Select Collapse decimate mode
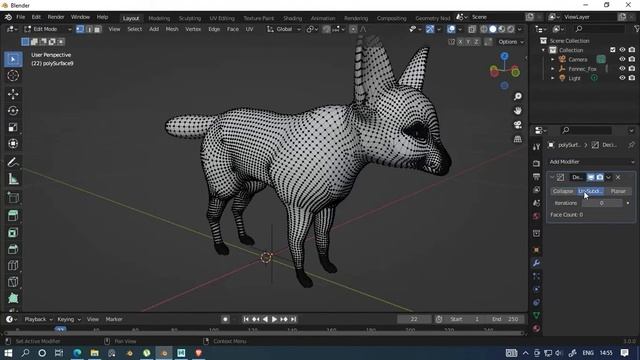Image resolution: width=640 pixels, height=360 pixels. pyautogui.click(x=563, y=191)
